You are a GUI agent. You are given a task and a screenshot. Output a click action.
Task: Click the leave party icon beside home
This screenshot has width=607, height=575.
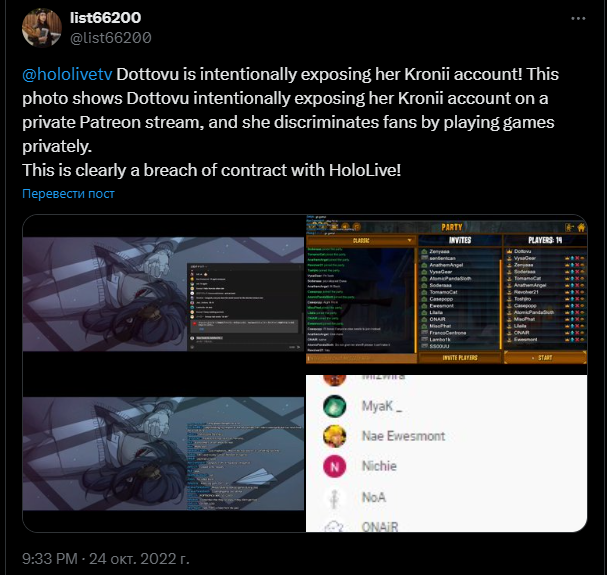pos(569,228)
